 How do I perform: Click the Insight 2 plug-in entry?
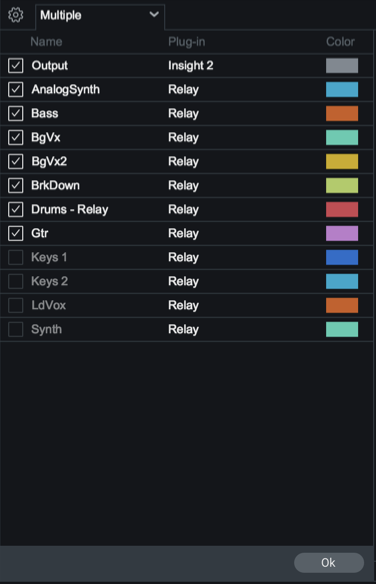191,66
